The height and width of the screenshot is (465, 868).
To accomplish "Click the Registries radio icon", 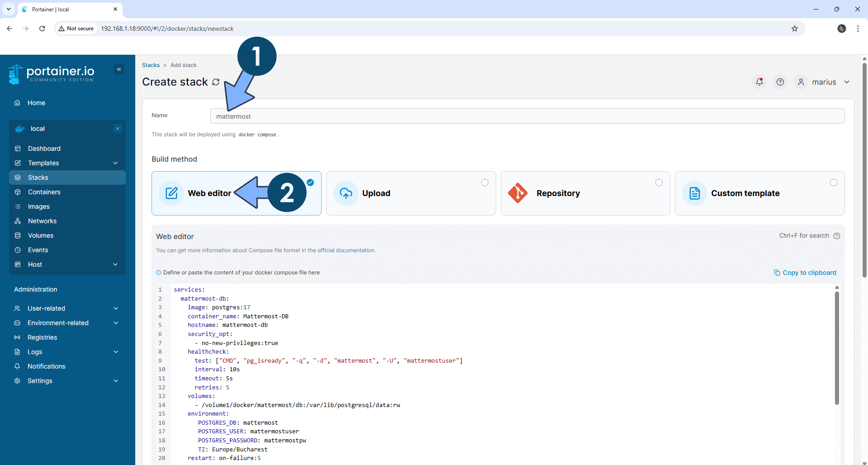I will 17,337.
